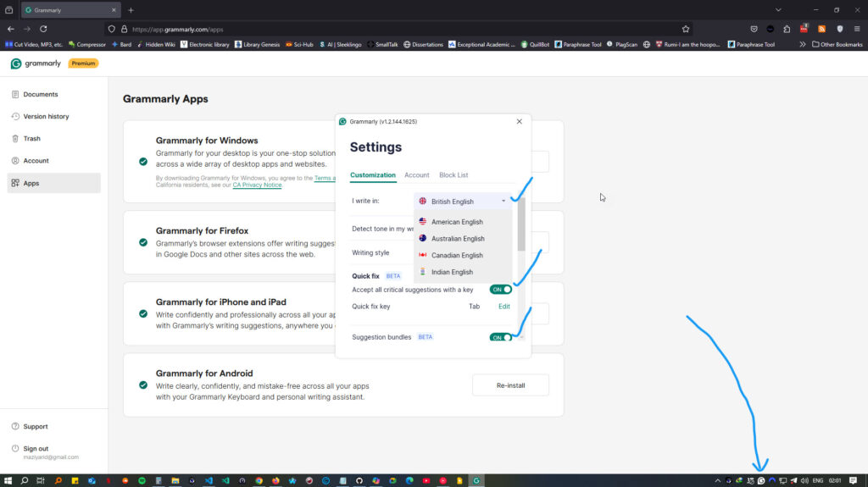Click the Version history clock icon
Viewport: 868px width, 487px height.
point(15,117)
